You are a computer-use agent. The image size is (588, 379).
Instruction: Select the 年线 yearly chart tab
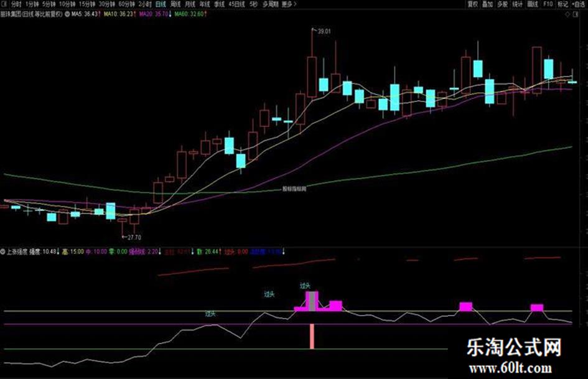(x=205, y=4)
